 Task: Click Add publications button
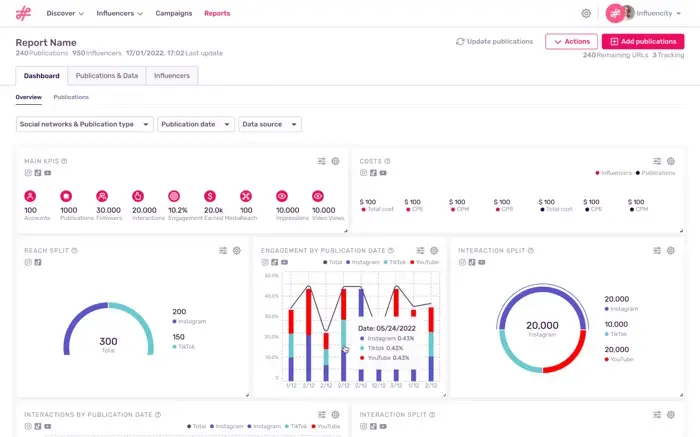pyautogui.click(x=643, y=42)
